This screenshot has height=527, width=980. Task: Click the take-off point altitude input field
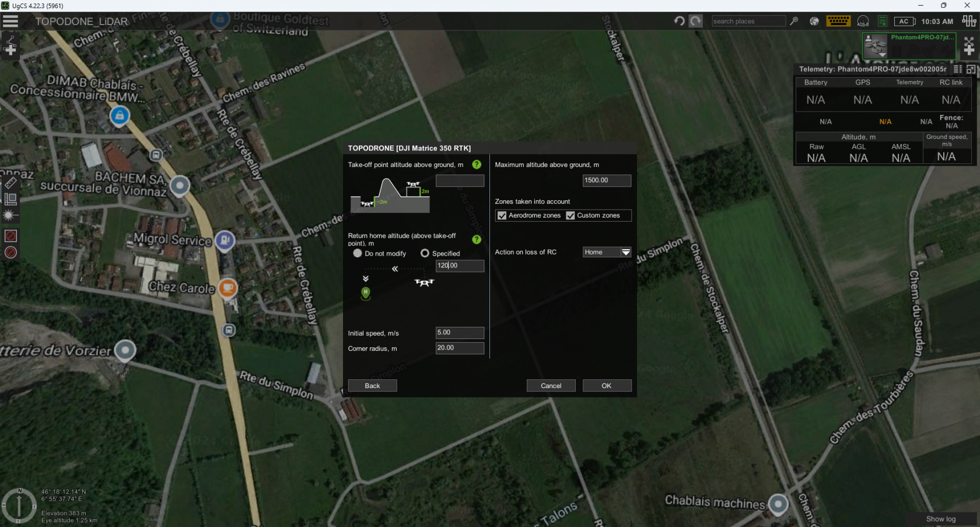pyautogui.click(x=460, y=181)
